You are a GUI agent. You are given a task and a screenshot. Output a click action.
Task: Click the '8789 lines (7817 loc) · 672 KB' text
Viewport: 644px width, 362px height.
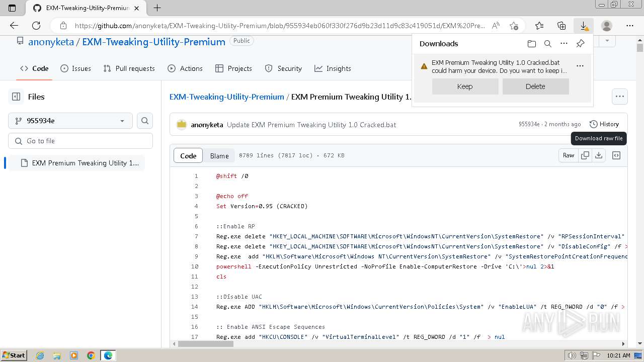click(292, 155)
